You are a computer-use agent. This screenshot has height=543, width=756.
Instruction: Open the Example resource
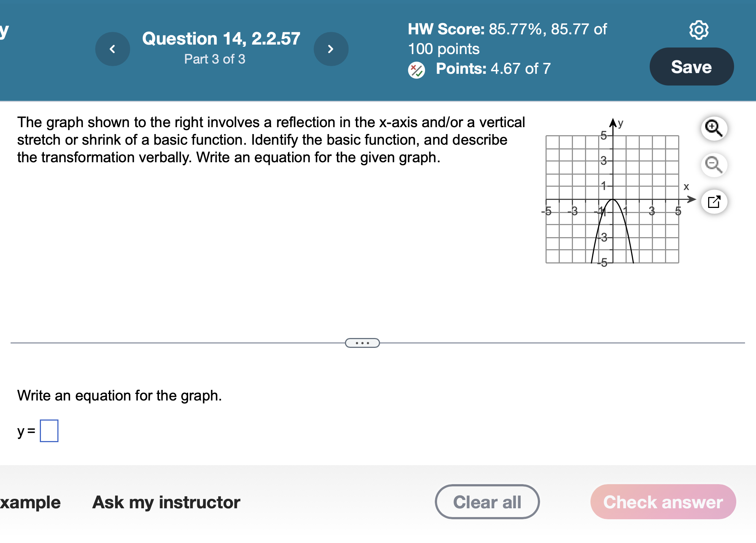[30, 502]
